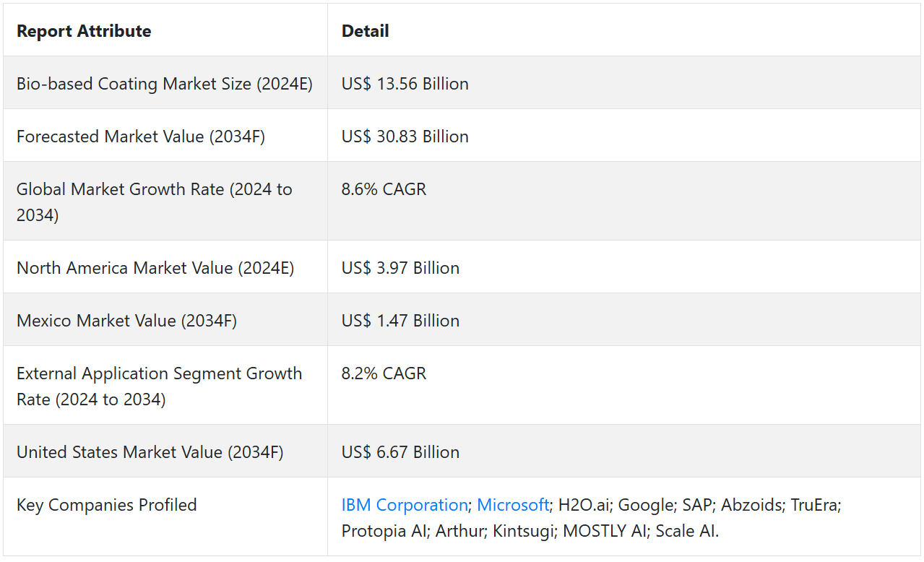Follow the Microsoft hyperlink
Viewport: 924px width, 562px height.
513,505
